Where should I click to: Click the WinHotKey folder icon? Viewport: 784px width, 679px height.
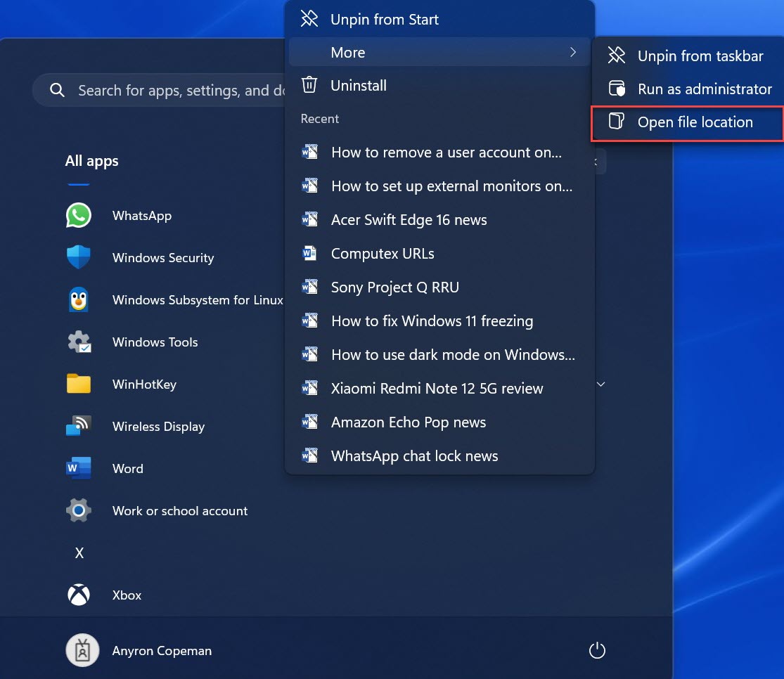[x=79, y=384]
